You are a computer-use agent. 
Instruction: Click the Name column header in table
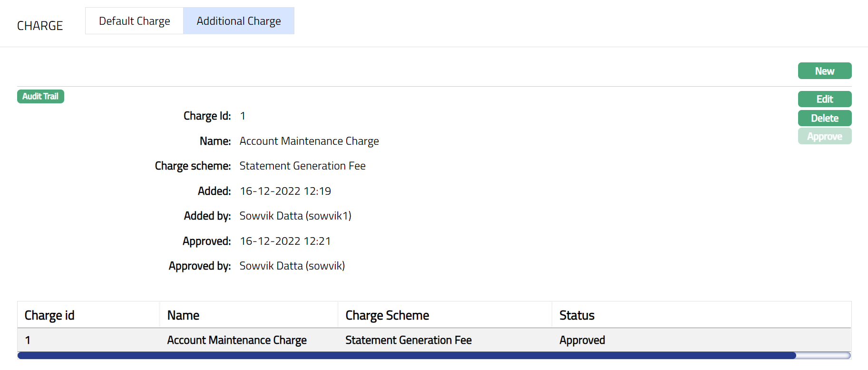[x=183, y=315]
